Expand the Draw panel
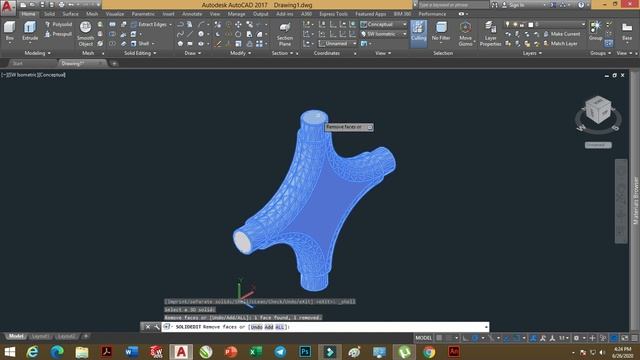The width and height of the screenshot is (640, 360). [193, 53]
